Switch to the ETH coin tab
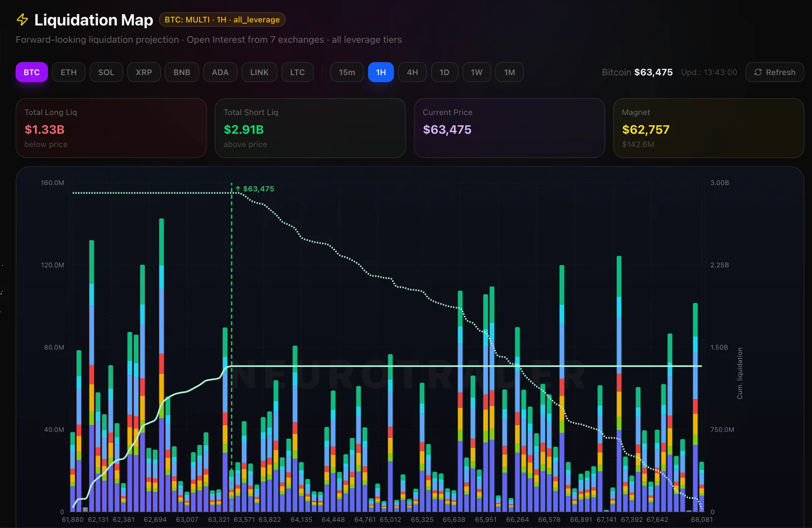The width and height of the screenshot is (812, 528). pyautogui.click(x=69, y=72)
